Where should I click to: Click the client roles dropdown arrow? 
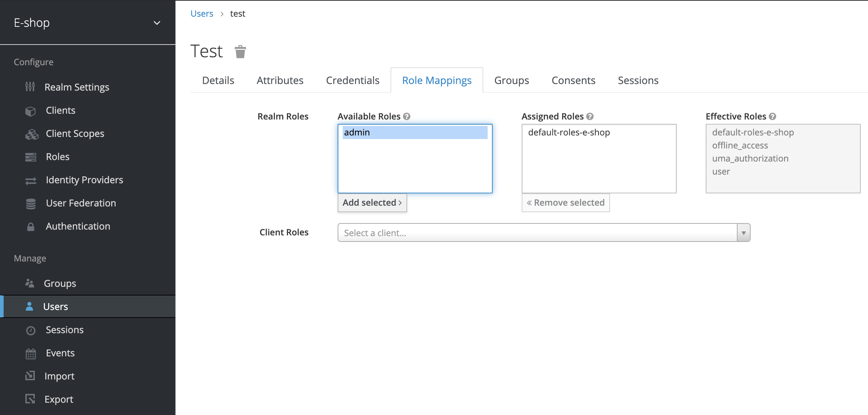coord(743,233)
